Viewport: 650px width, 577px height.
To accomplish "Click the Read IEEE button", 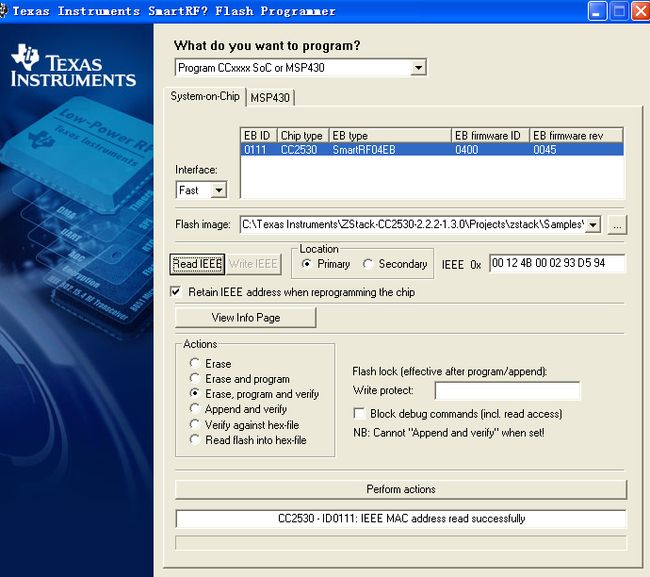I will [x=197, y=264].
